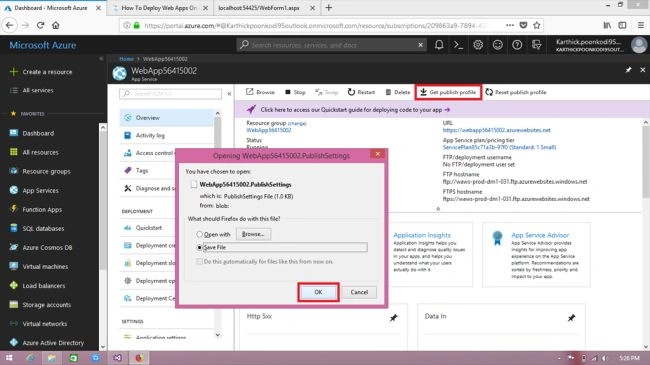Click the Firefox taskbar icon
650x365 pixels.
tap(139, 358)
